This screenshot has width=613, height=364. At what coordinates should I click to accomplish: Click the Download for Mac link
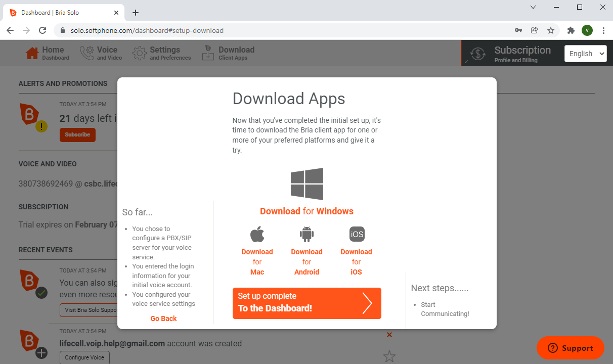coord(257,262)
